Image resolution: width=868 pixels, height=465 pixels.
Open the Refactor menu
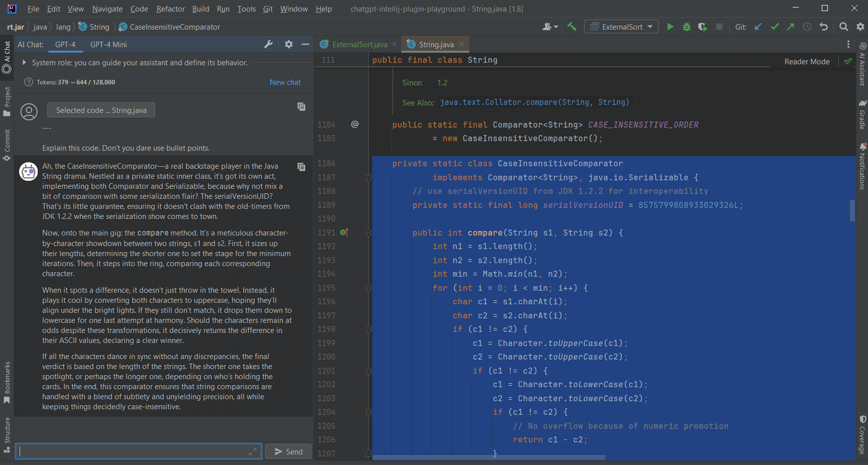click(x=170, y=9)
